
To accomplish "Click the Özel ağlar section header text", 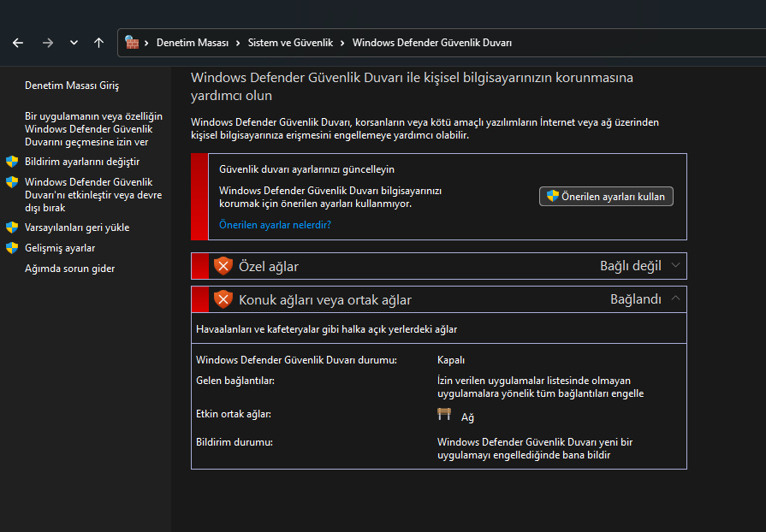I will (x=268, y=267).
